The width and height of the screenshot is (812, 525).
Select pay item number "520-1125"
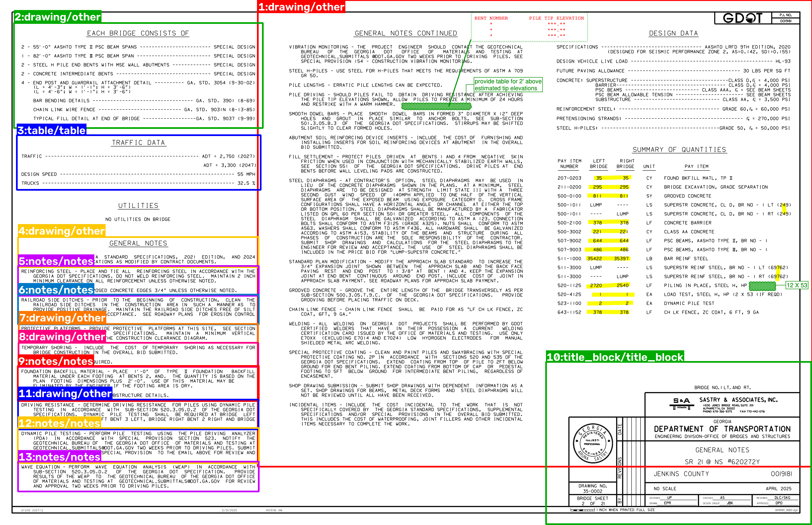(569, 285)
